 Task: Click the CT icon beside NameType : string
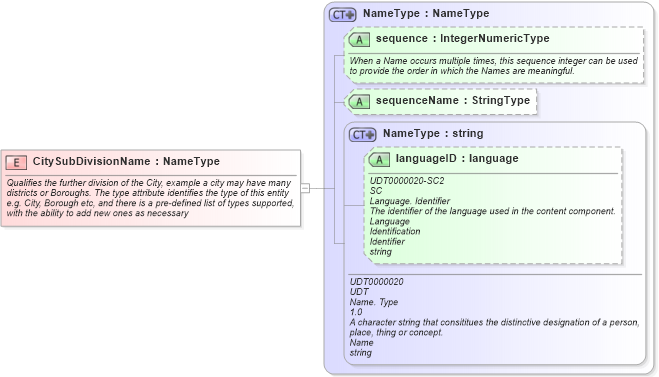362,134
